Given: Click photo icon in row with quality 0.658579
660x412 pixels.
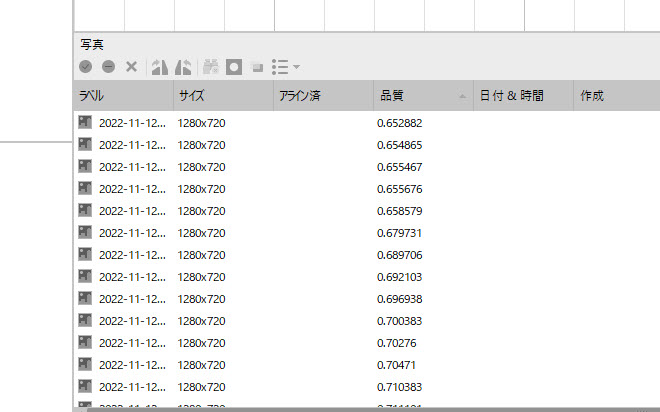Looking at the screenshot, I should click(x=85, y=210).
